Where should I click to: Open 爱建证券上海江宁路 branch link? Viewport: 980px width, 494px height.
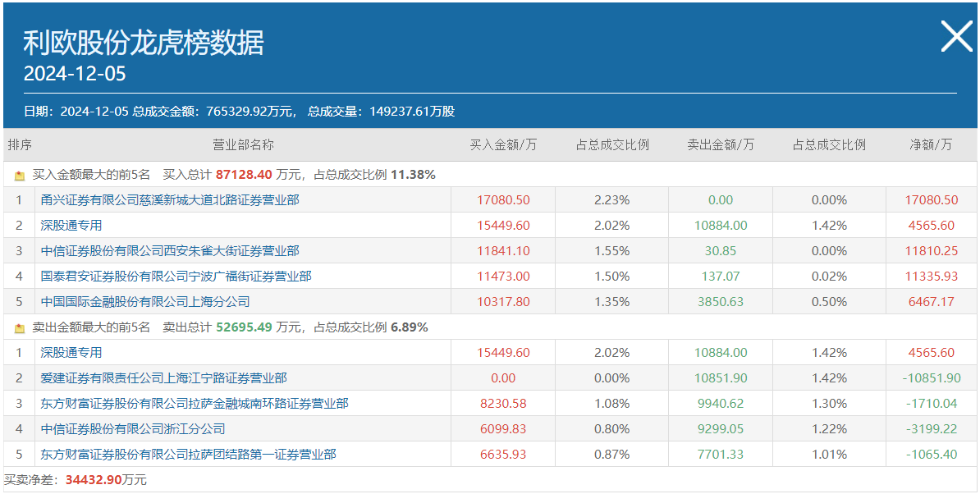click(163, 378)
